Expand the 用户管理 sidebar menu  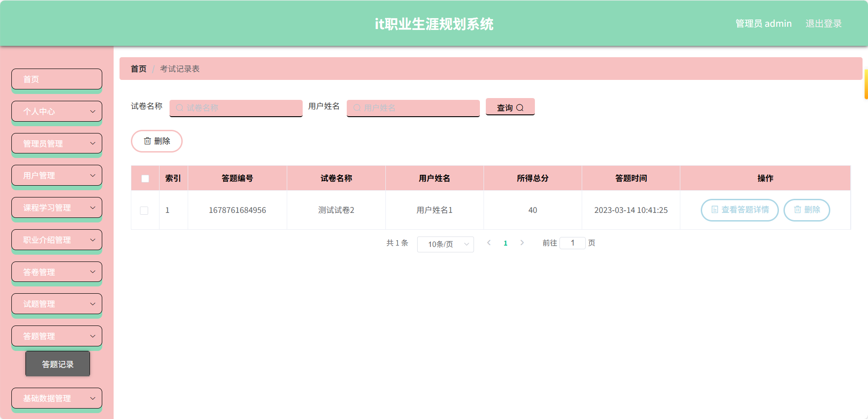[57, 175]
